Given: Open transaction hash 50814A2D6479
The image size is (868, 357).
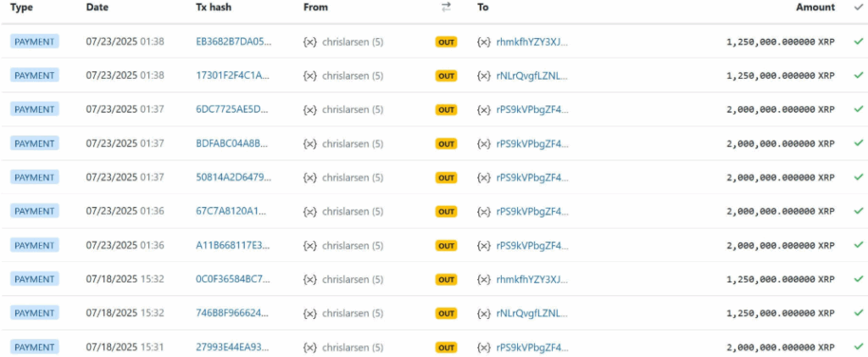Looking at the screenshot, I should pyautogui.click(x=233, y=177).
